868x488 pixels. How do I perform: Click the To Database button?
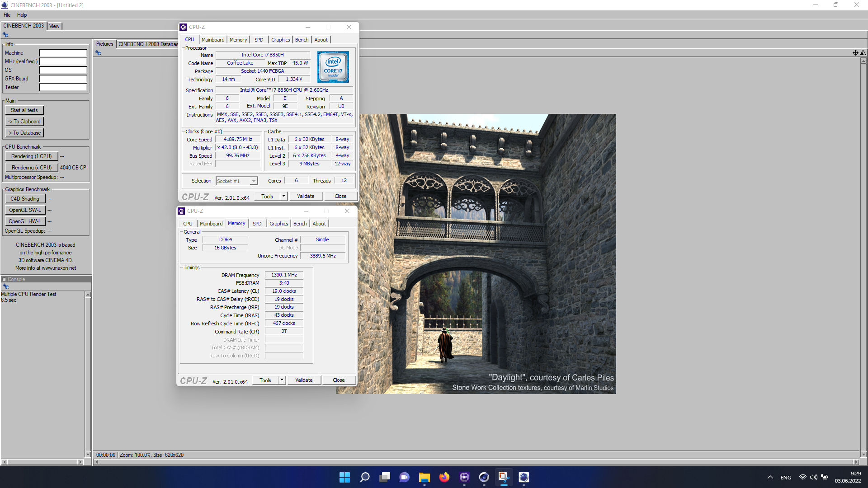[24, 133]
